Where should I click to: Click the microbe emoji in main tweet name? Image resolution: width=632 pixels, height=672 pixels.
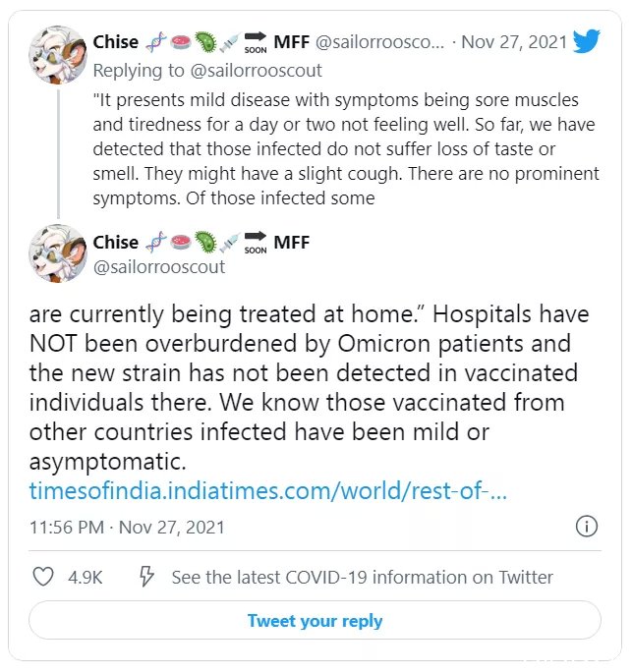205,242
